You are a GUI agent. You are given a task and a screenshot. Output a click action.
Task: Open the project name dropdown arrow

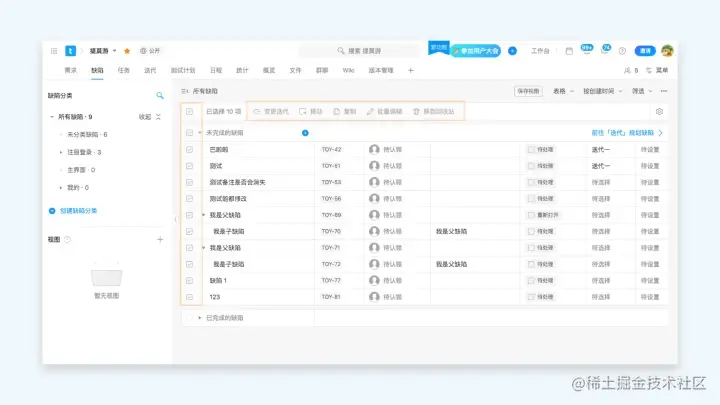pyautogui.click(x=115, y=51)
